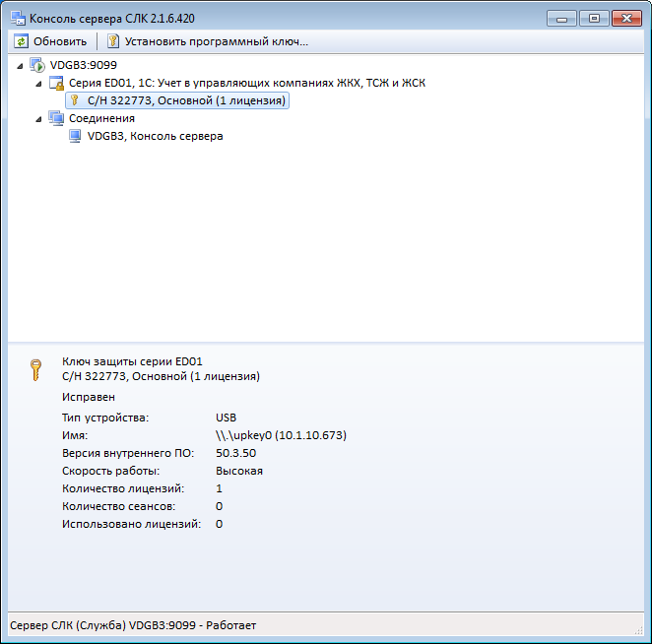Click the monitor icon of VDGB3, Консоль сервера
The height and width of the screenshot is (644, 652).
[75, 136]
